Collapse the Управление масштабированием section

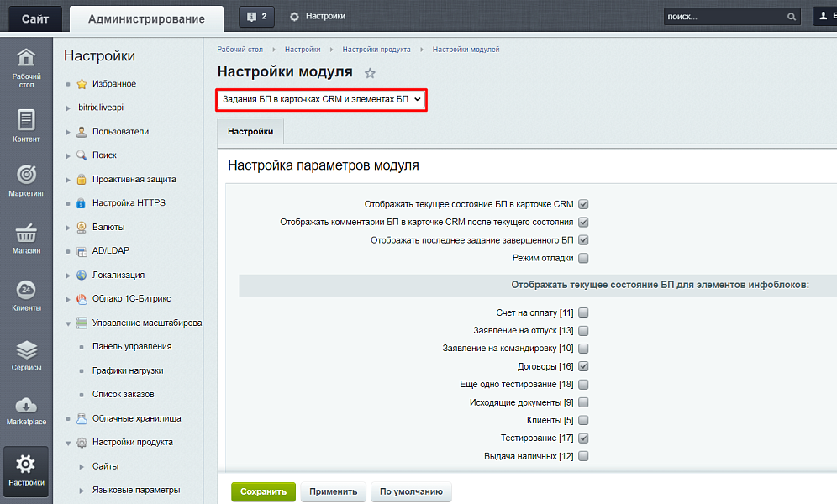(x=68, y=323)
